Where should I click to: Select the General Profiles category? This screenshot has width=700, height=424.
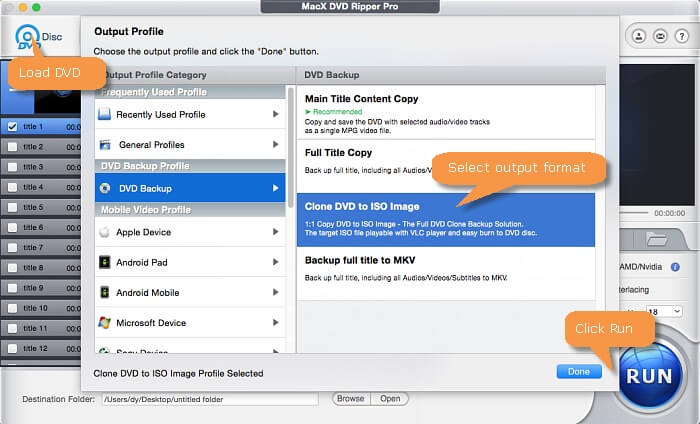(x=190, y=145)
